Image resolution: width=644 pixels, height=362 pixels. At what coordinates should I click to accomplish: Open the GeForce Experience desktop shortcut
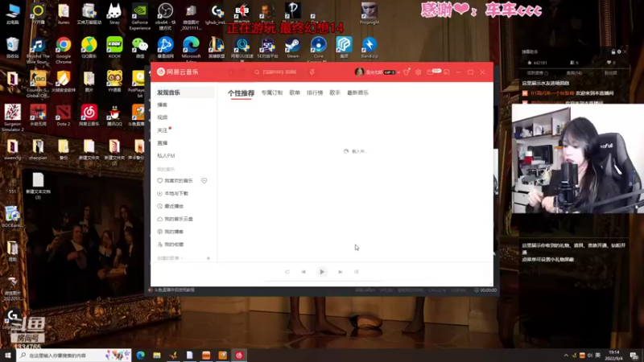(139, 17)
